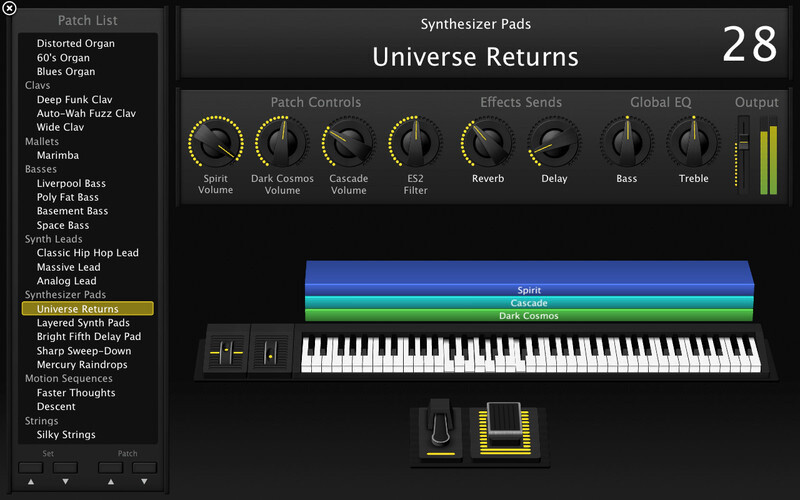Go to next patch with Patch down arrow

145,468
